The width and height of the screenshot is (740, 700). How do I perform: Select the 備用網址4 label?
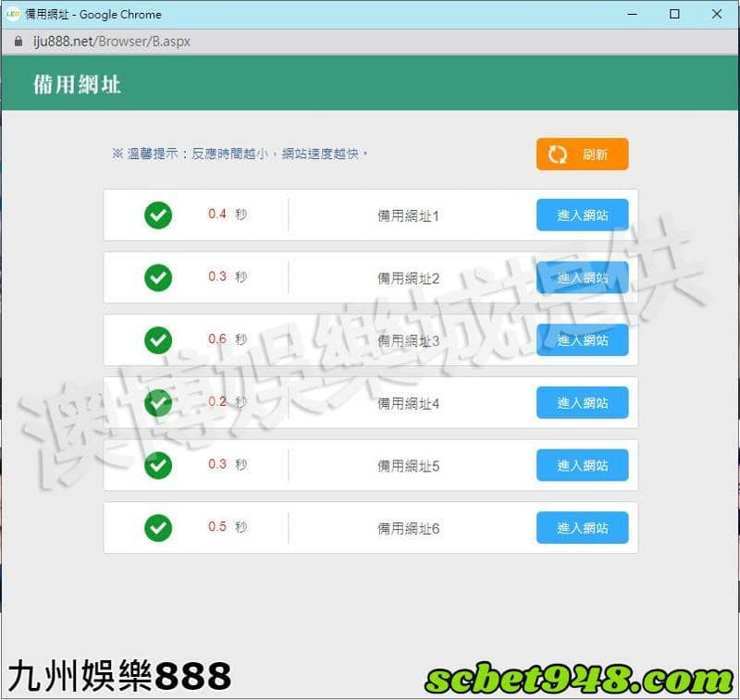click(408, 403)
